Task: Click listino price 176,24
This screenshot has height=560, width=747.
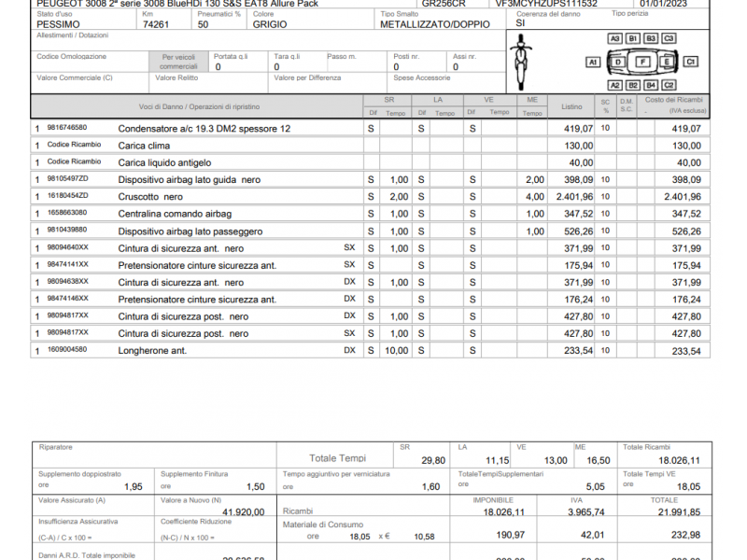Action: [x=578, y=300]
